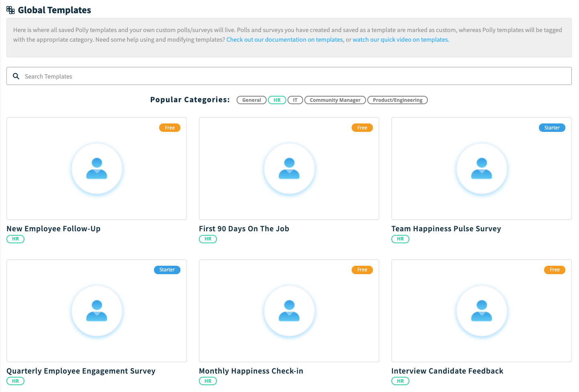Focus the Search Templates field
Viewport: 579px width, 392px height.
pyautogui.click(x=289, y=76)
